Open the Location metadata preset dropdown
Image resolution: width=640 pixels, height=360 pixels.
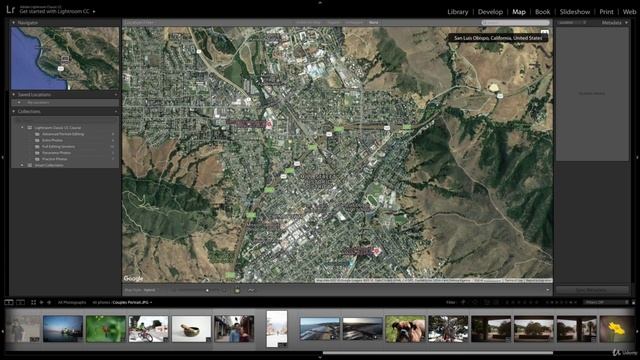(x=573, y=22)
